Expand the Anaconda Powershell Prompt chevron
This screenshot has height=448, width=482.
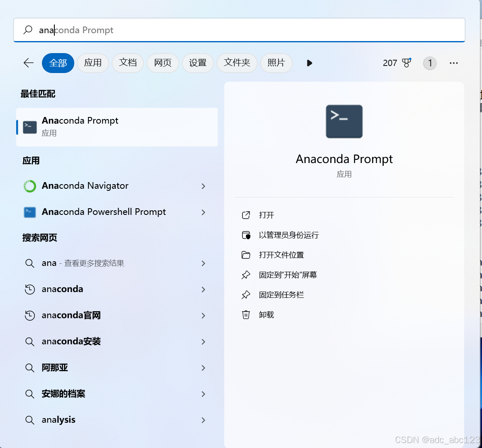pos(203,212)
